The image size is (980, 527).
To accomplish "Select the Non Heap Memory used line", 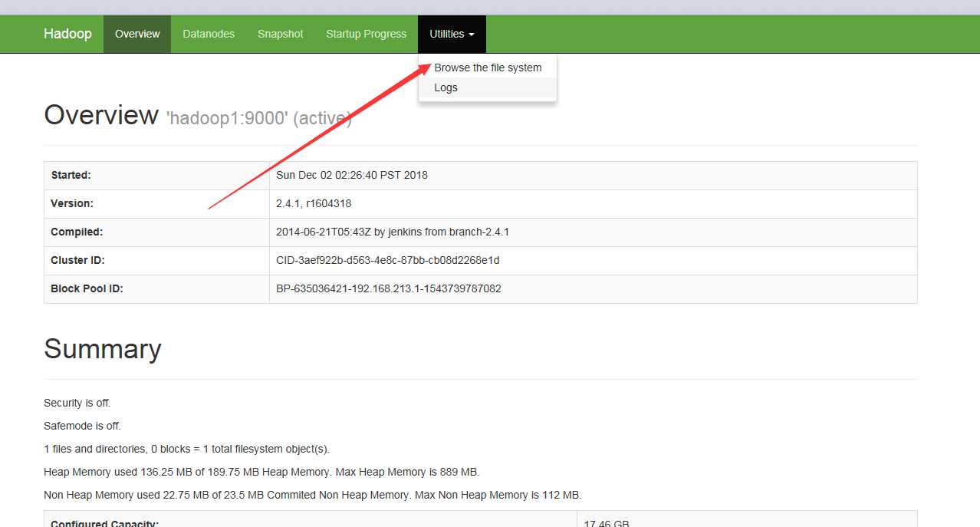I will (312, 495).
